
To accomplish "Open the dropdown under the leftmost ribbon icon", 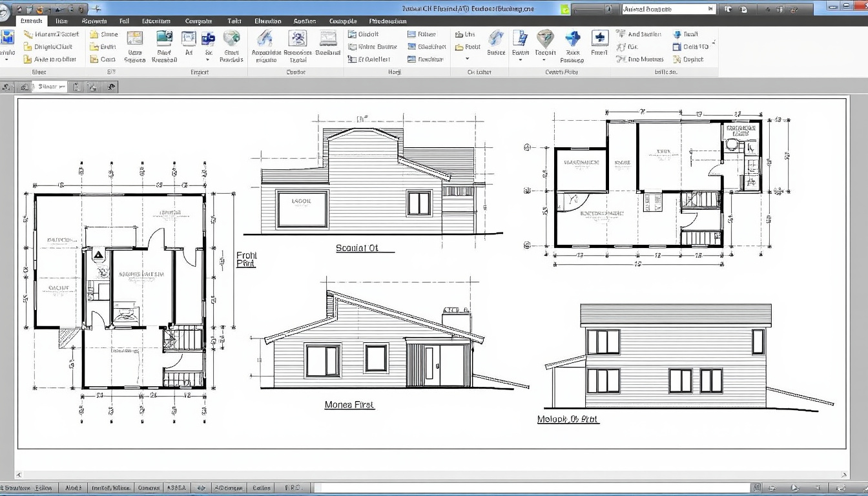I will click(x=5, y=58).
